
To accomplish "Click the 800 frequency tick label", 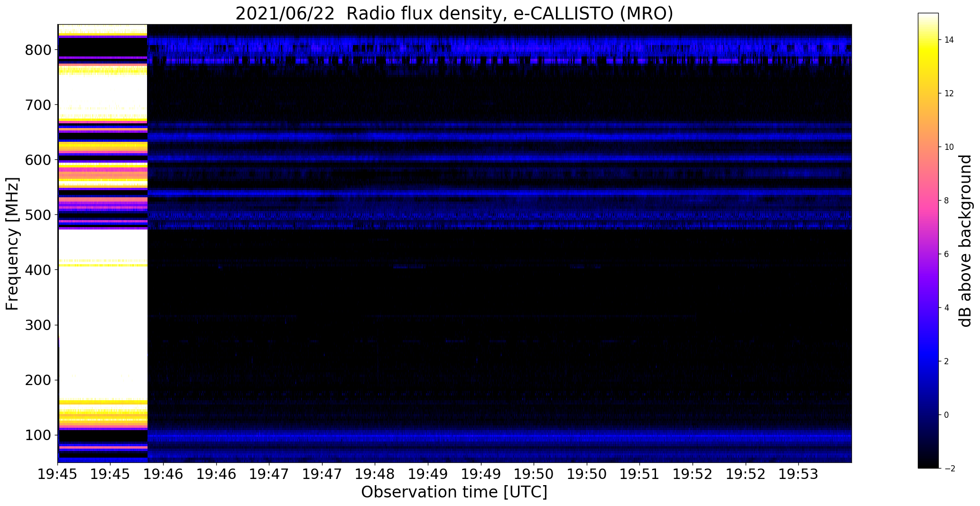I will pos(38,50).
